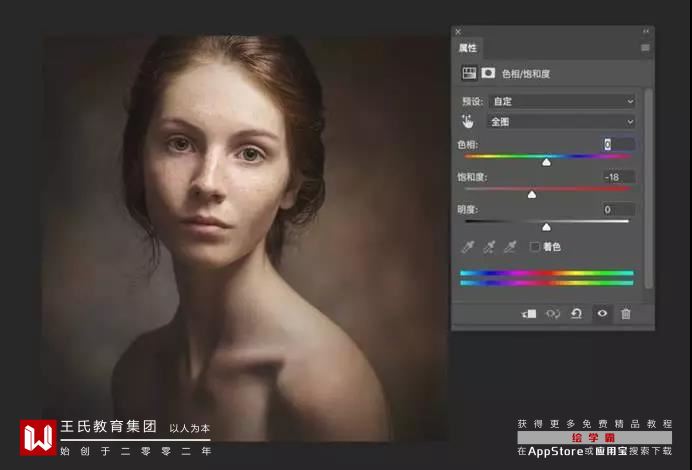This screenshot has width=692, height=470.
Task: Click the lower color range bar
Action: (x=547, y=283)
